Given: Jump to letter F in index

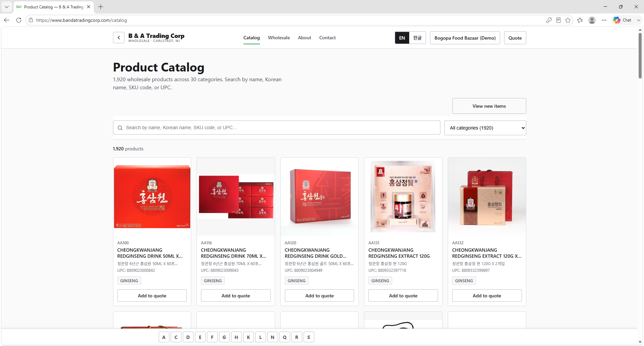Looking at the screenshot, I should click(212, 337).
